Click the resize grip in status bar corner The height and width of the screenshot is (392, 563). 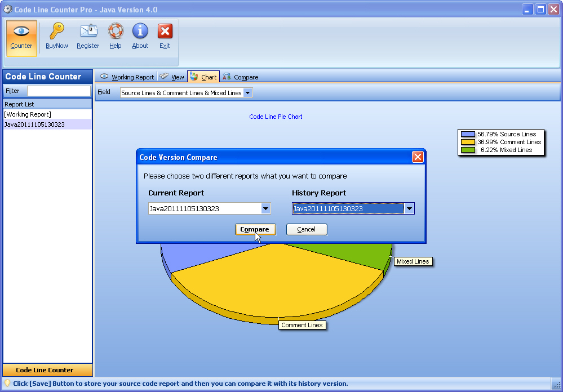[x=557, y=385]
